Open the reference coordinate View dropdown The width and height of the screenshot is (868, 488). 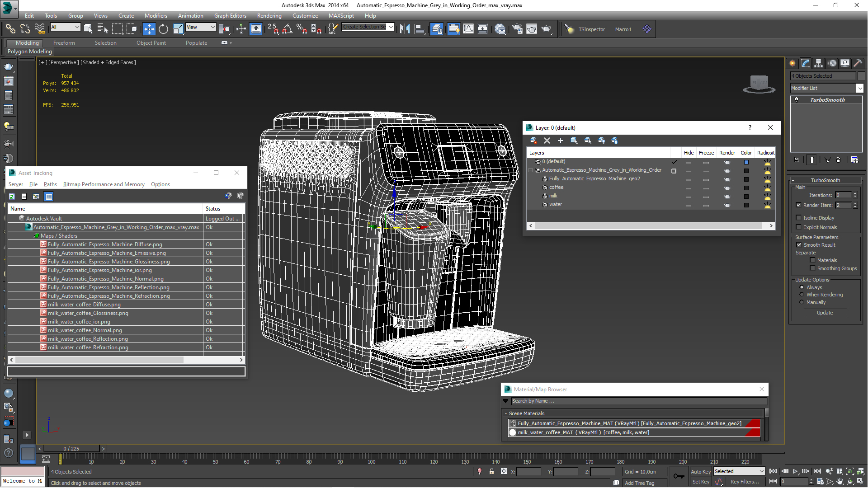tap(201, 27)
